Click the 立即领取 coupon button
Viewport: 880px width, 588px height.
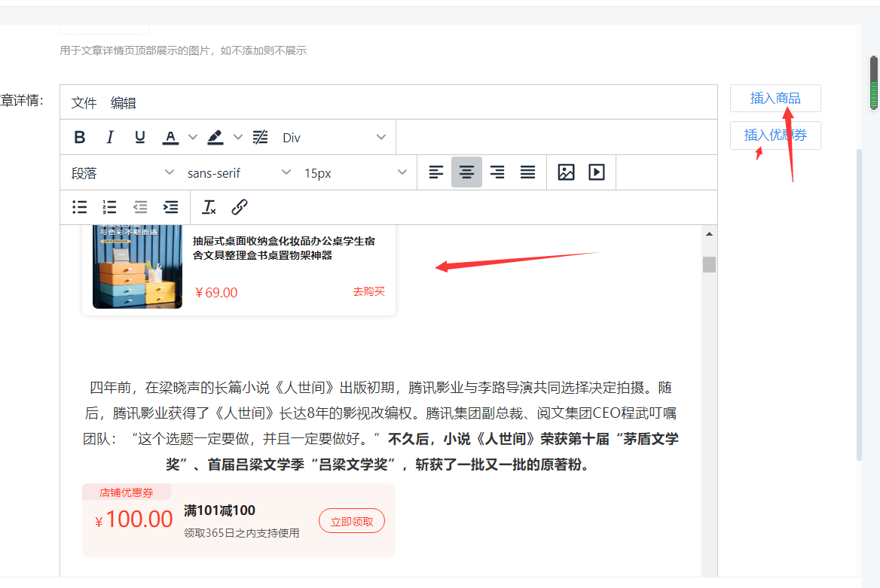(352, 521)
